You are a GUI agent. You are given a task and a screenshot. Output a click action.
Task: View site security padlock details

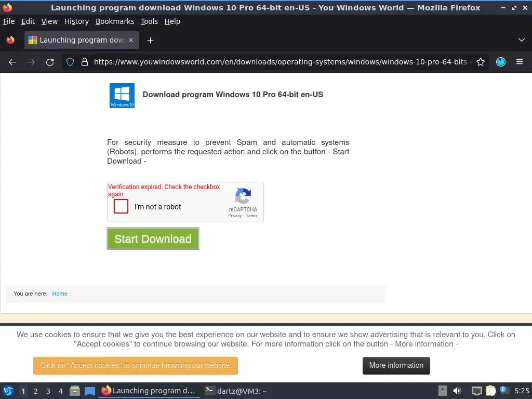[85, 62]
